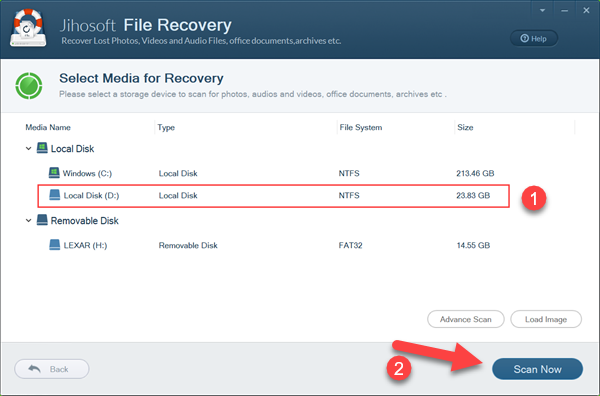This screenshot has height=396, width=600.
Task: Open the title bar dropdown arrow menu
Action: coord(542,11)
